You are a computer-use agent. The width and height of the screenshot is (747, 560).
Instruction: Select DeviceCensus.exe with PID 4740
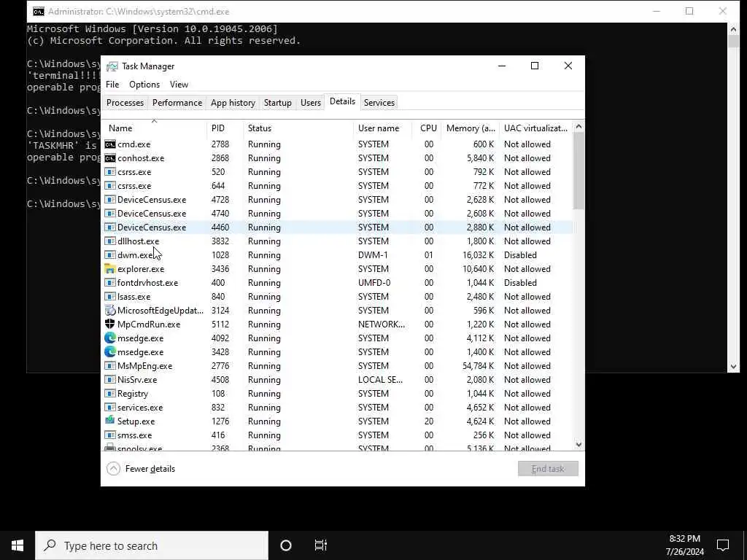[x=337, y=214]
